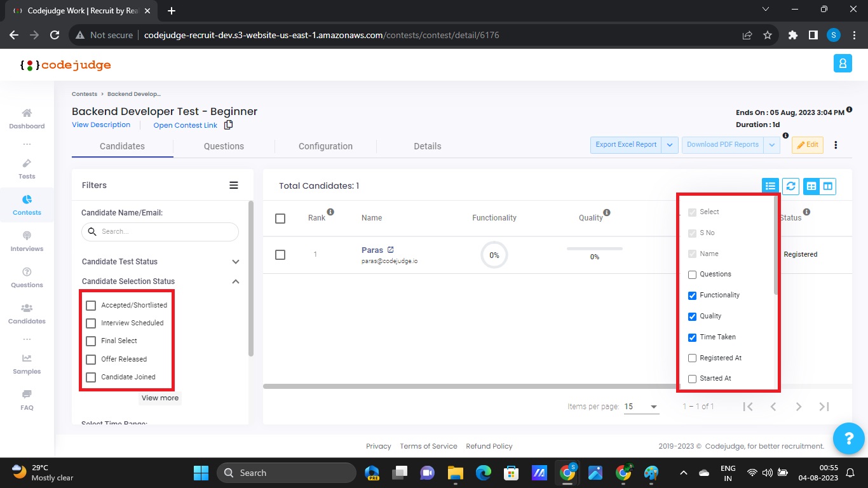Click the Rank info icon
Screen dimensions: 868x488
[330, 212]
